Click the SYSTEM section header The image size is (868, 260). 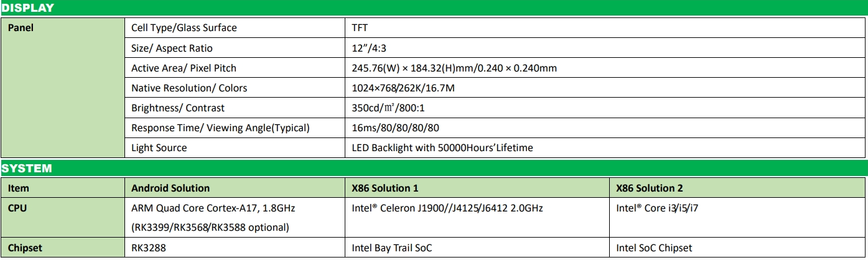[x=434, y=169]
